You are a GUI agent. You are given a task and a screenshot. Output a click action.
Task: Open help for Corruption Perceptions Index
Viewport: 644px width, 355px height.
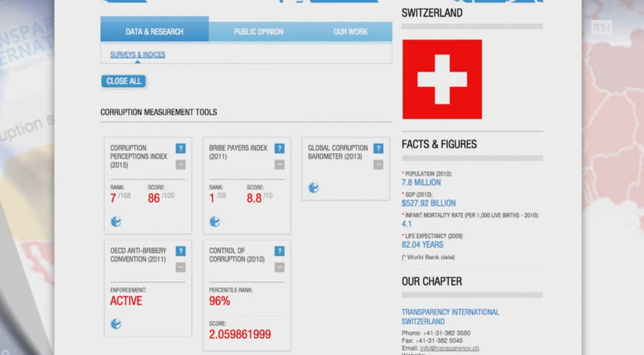coord(181,148)
